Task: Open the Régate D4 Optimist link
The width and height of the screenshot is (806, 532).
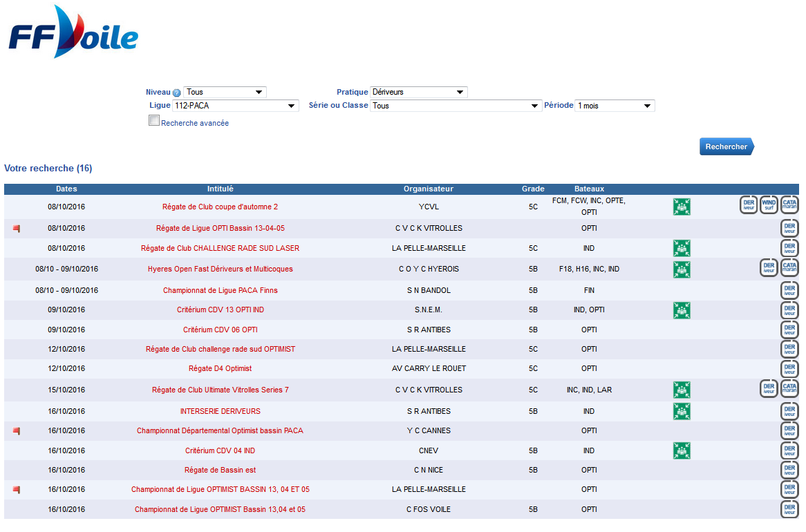Action: [220, 368]
